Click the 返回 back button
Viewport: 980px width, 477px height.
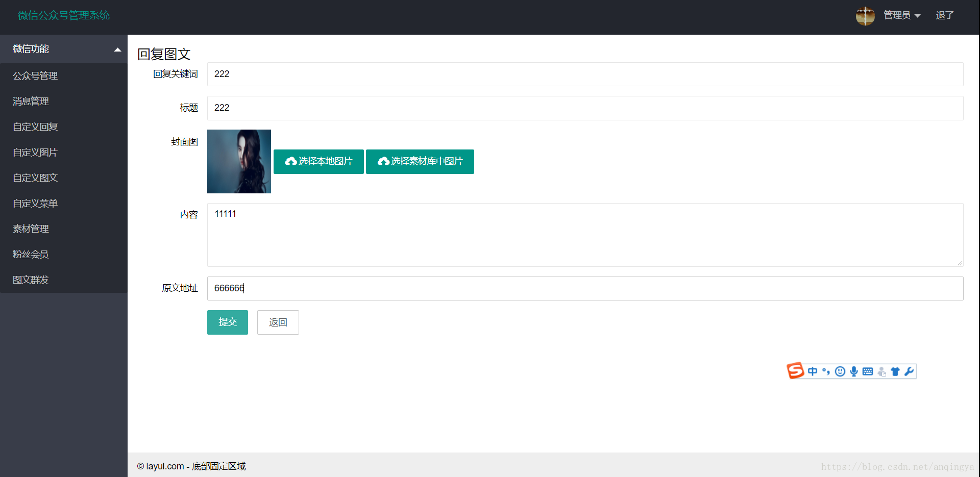pos(278,322)
